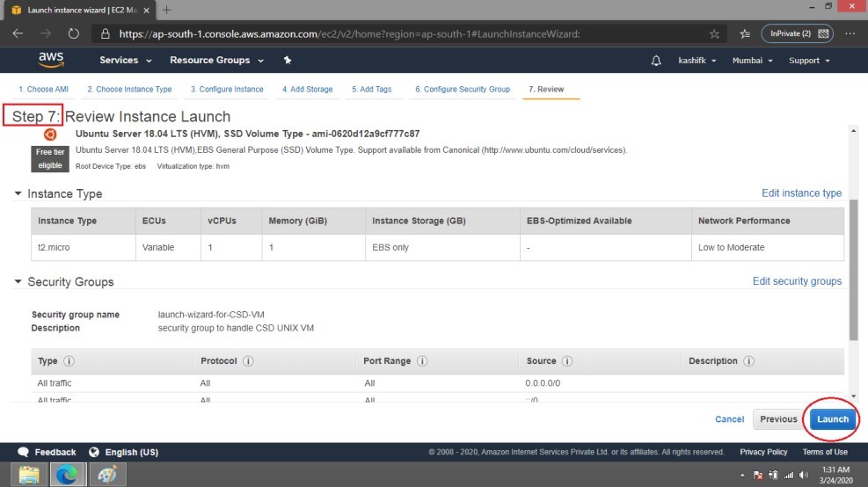Open the notifications bell icon
The width and height of the screenshot is (868, 487).
[x=656, y=61]
